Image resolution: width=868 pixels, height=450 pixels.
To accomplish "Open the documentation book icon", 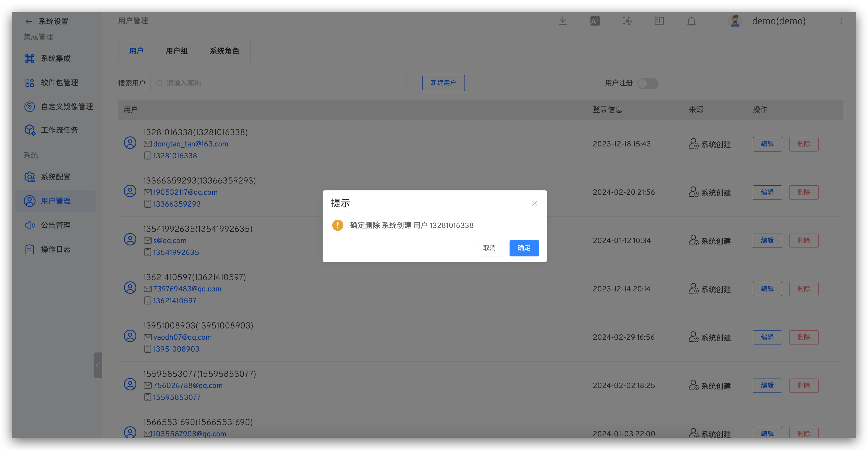I will click(659, 21).
